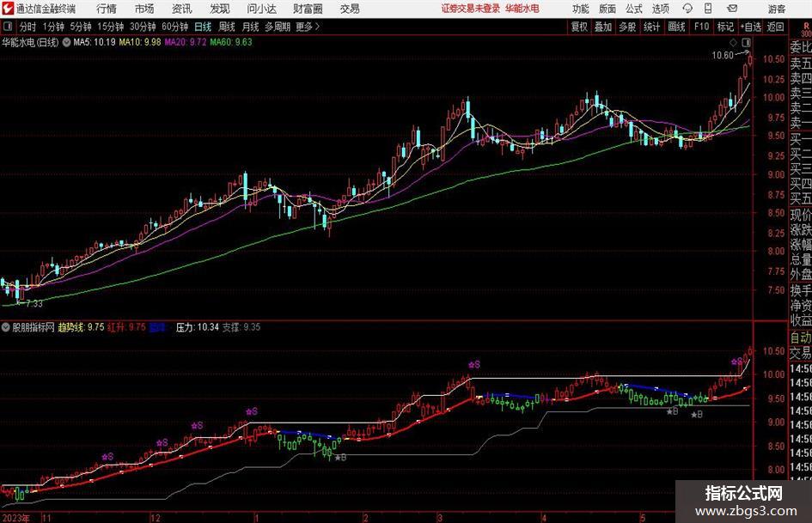Switch to the 分时 intraday view

[27, 27]
